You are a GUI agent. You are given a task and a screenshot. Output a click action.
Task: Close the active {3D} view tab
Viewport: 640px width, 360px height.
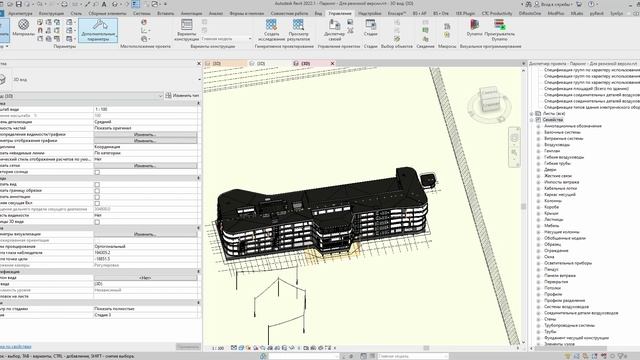[x=332, y=64]
